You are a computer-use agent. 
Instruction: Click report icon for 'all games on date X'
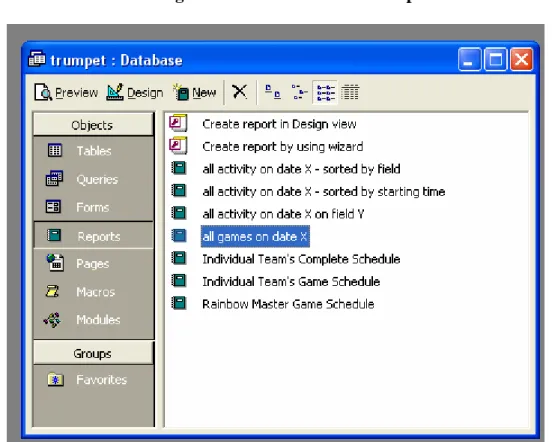click(x=178, y=235)
